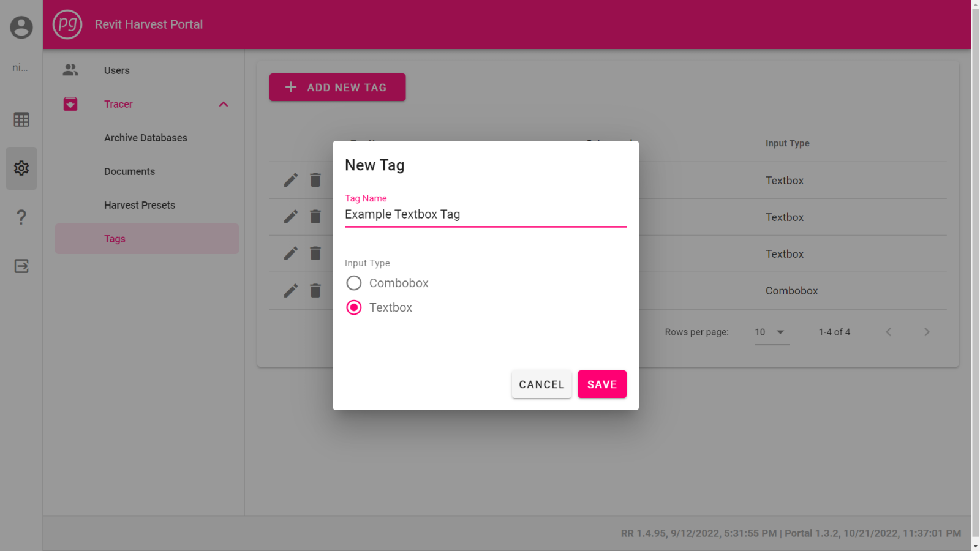This screenshot has width=980, height=551.
Task: Click the logout icon at the bottom rail
Action: point(21,266)
